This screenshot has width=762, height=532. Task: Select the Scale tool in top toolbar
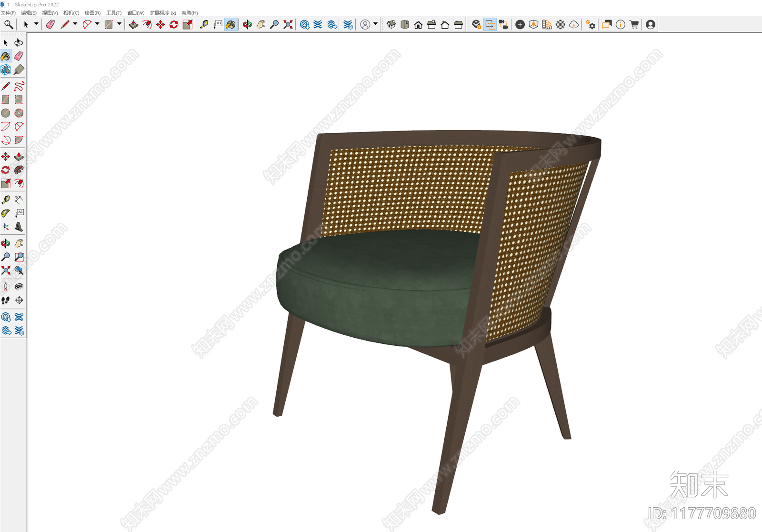tap(188, 24)
